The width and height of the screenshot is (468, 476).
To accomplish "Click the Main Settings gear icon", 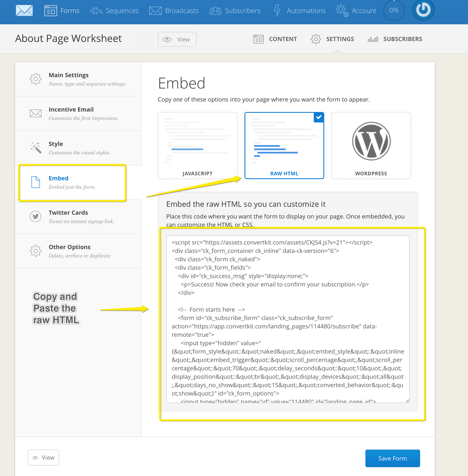I will [x=36, y=79].
